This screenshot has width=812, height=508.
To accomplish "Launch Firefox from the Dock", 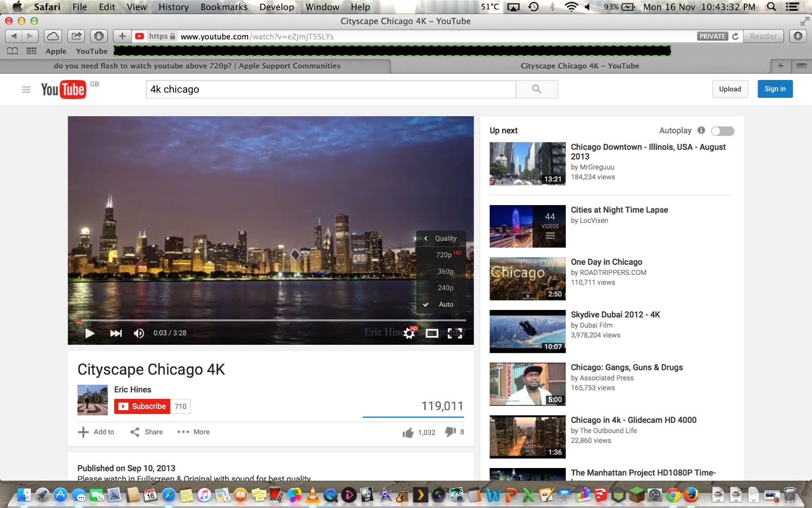I will [x=691, y=494].
